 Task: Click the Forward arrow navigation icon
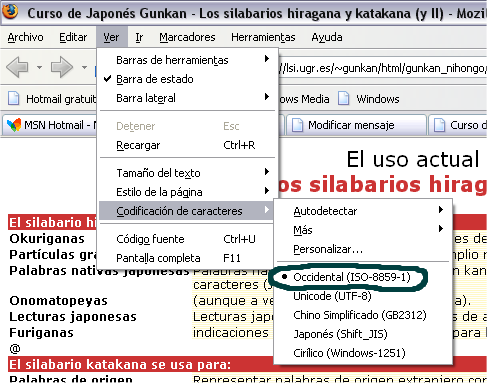coord(61,67)
